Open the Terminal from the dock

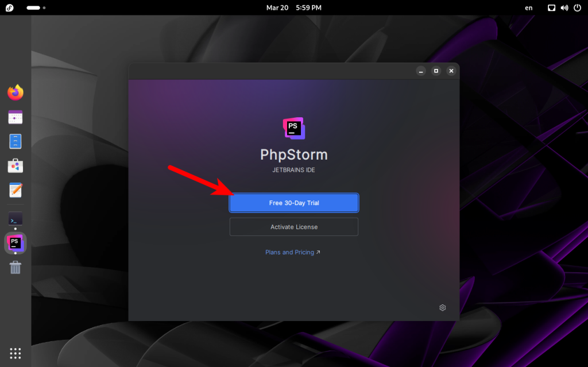pyautogui.click(x=16, y=219)
